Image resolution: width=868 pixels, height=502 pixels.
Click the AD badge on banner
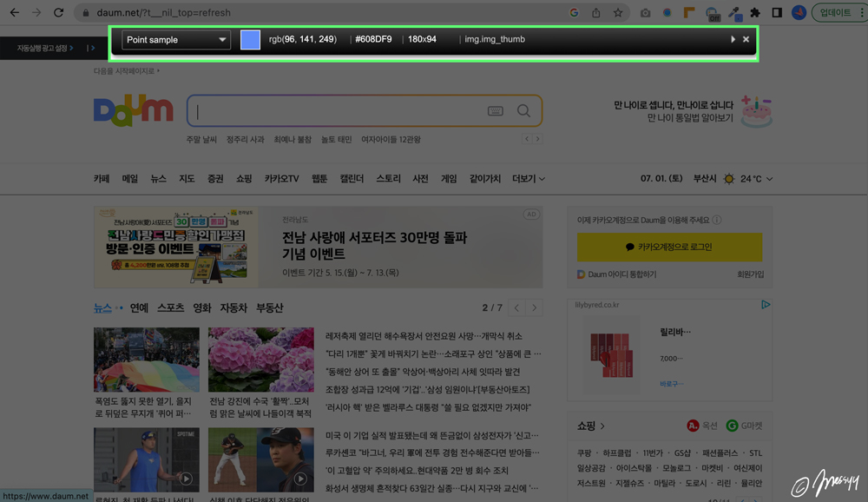point(531,215)
